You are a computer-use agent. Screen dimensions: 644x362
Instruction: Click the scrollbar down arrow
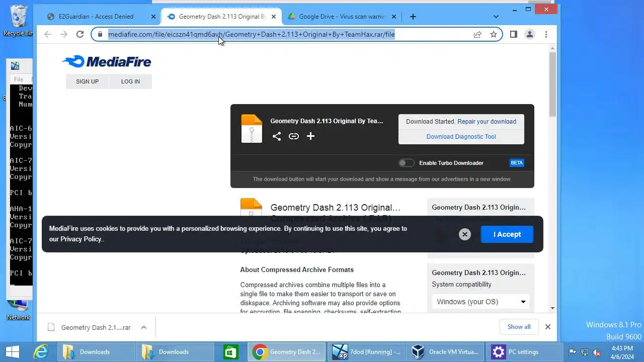[552, 308]
